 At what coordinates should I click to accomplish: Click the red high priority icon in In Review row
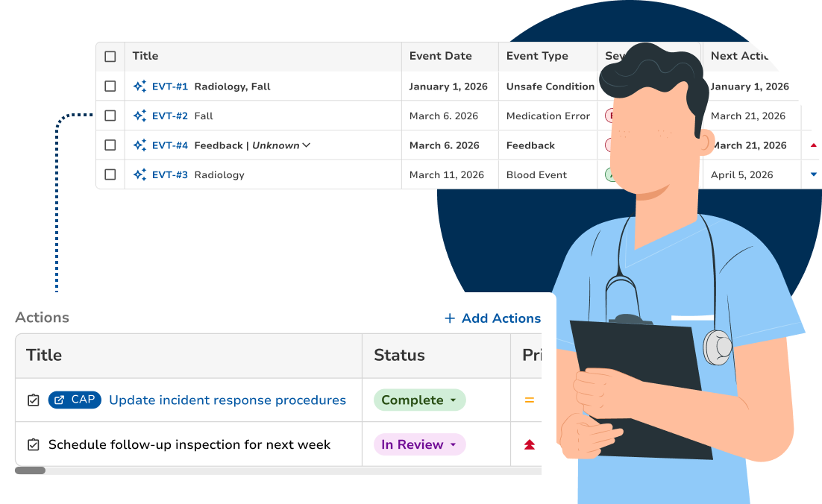(530, 445)
